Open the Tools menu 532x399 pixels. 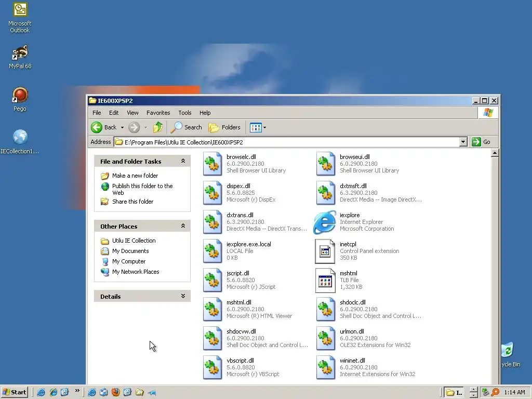(185, 113)
